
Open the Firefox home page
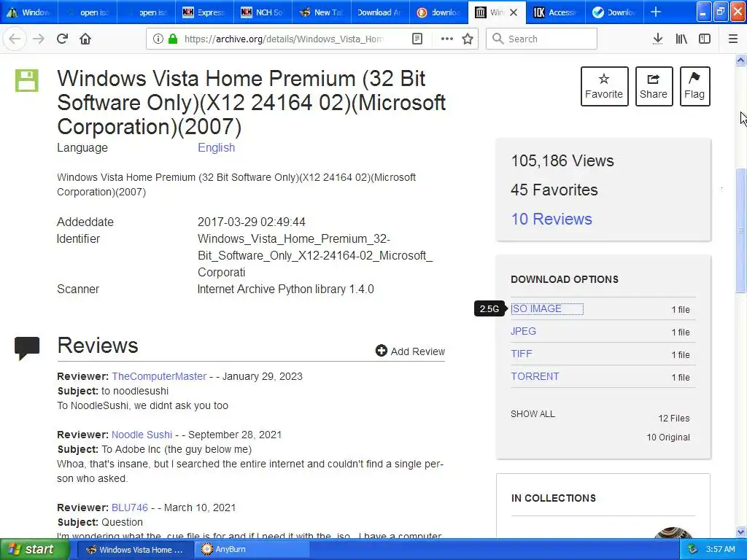click(85, 39)
